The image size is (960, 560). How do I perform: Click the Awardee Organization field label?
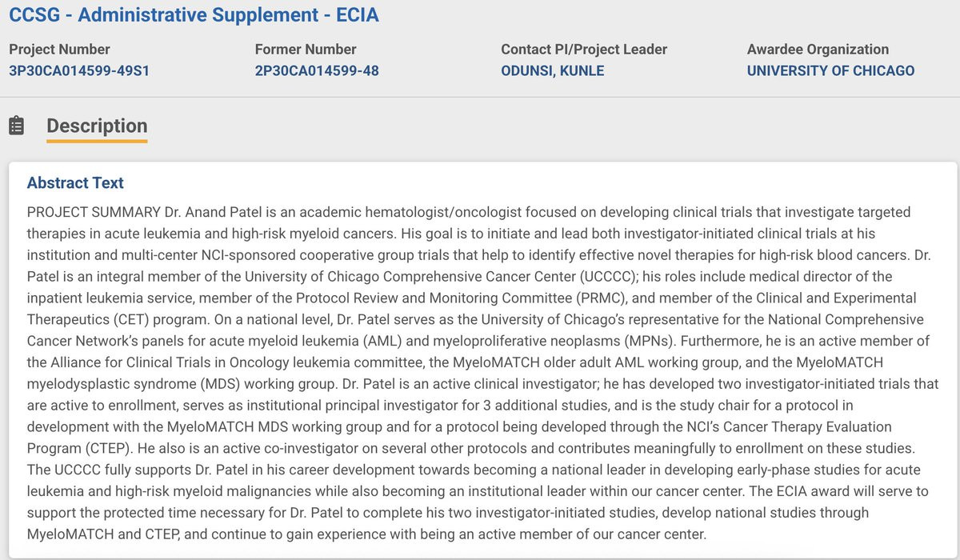click(818, 50)
